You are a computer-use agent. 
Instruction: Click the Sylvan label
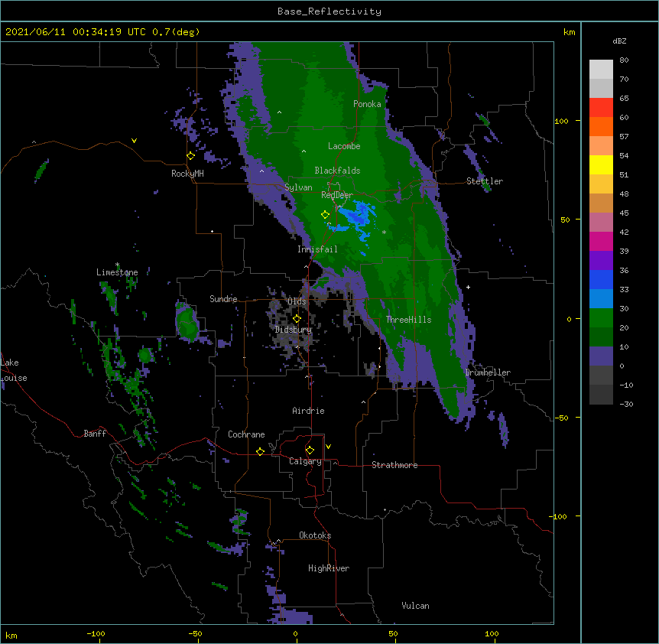pos(298,187)
